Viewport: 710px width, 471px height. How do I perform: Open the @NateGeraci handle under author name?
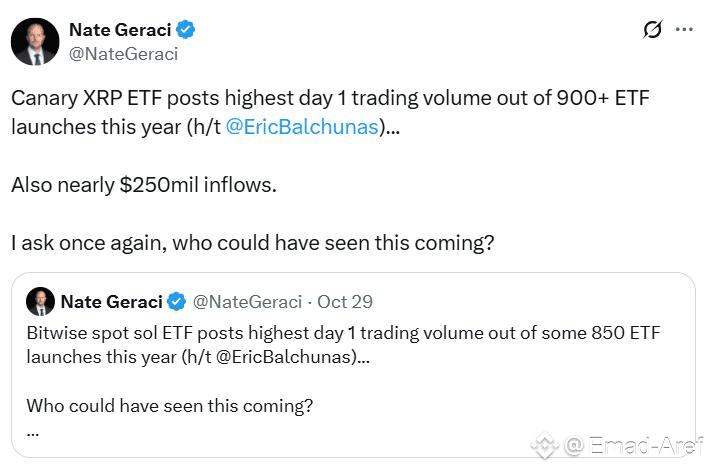[123, 54]
